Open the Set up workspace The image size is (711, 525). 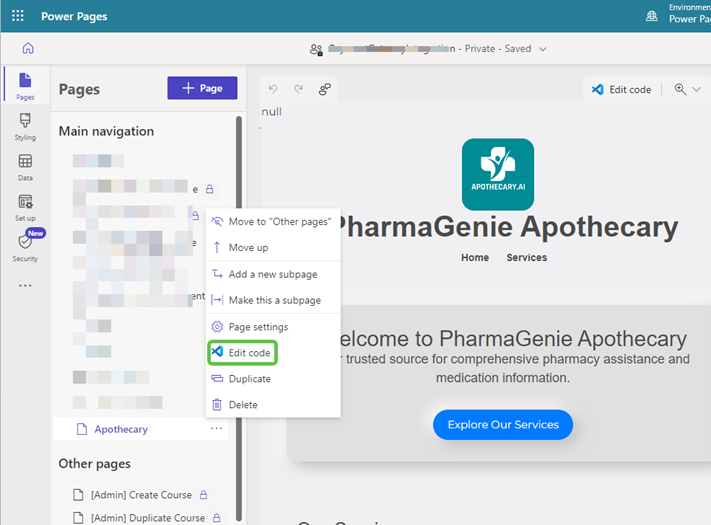[x=25, y=207]
